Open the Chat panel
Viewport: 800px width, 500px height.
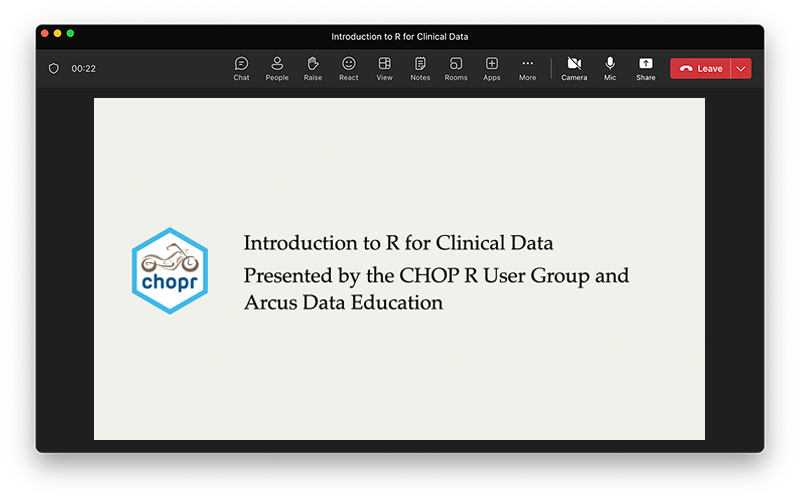tap(241, 68)
